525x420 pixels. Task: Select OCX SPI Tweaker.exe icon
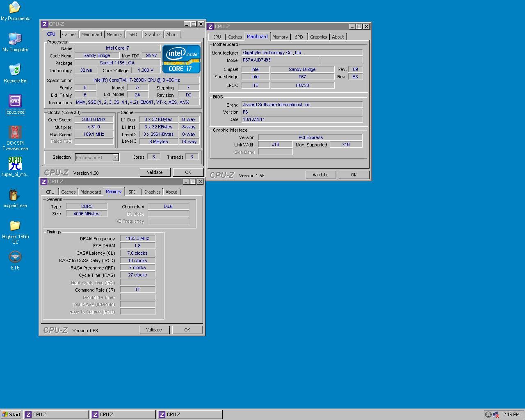coord(15,138)
